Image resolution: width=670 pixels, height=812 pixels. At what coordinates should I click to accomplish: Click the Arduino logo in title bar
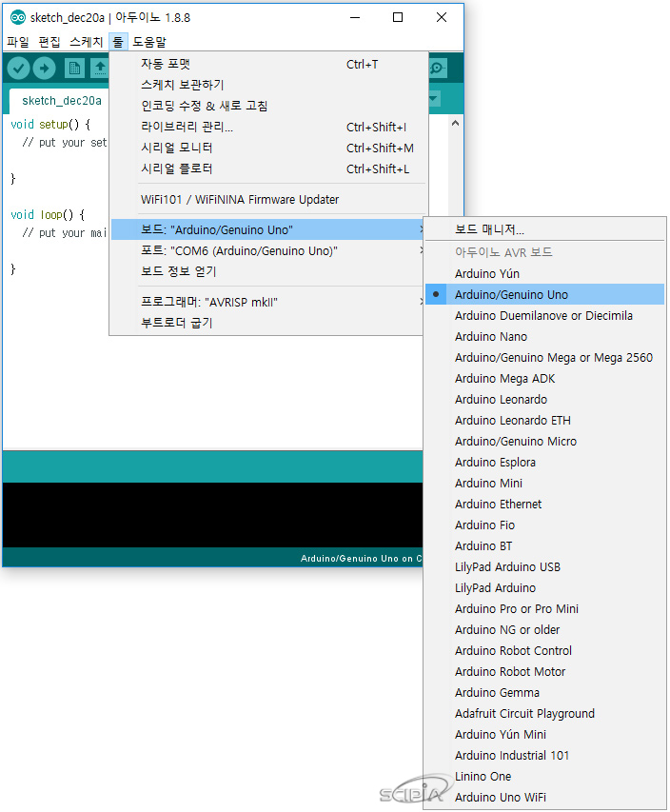click(17, 17)
